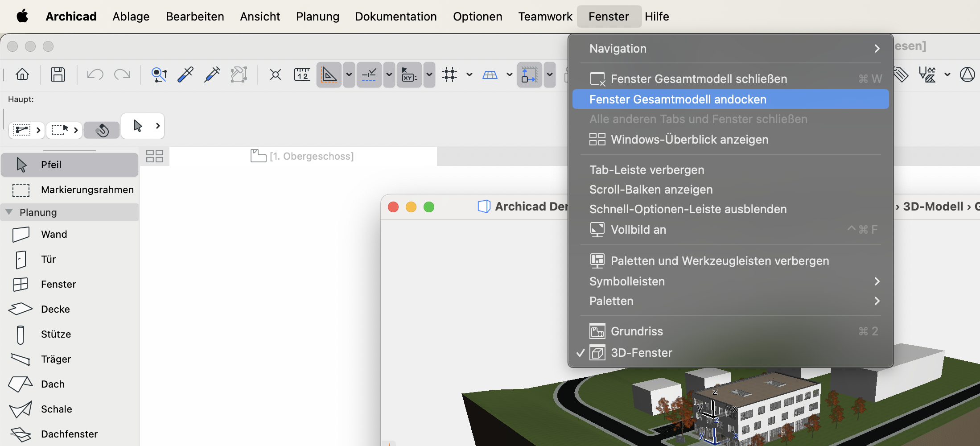
Task: Switch to the 1. Obergeschoss tab
Action: (303, 156)
